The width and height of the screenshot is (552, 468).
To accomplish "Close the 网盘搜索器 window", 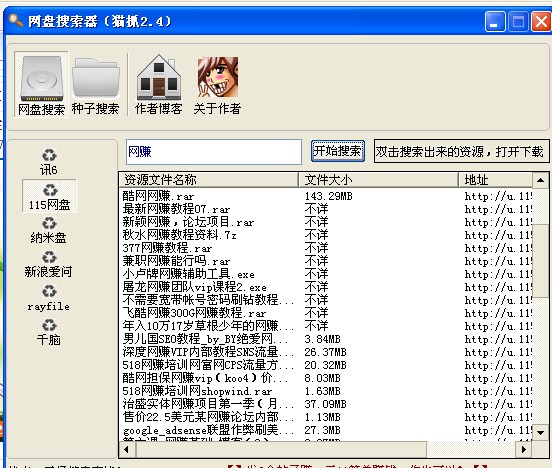I will [541, 22].
